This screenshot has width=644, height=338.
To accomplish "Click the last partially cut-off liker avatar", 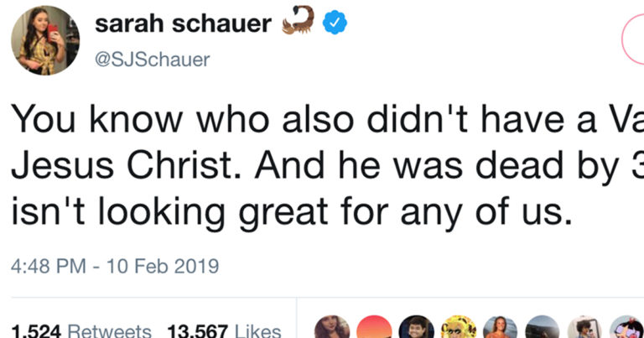I will (629, 328).
